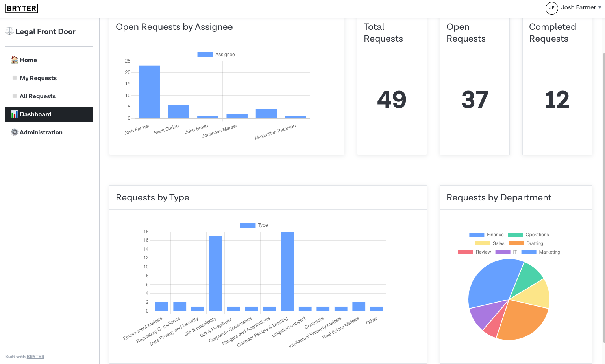Screen dimensions: 605x364
Task: Open the Dashboard chart icon
Action: tap(14, 114)
